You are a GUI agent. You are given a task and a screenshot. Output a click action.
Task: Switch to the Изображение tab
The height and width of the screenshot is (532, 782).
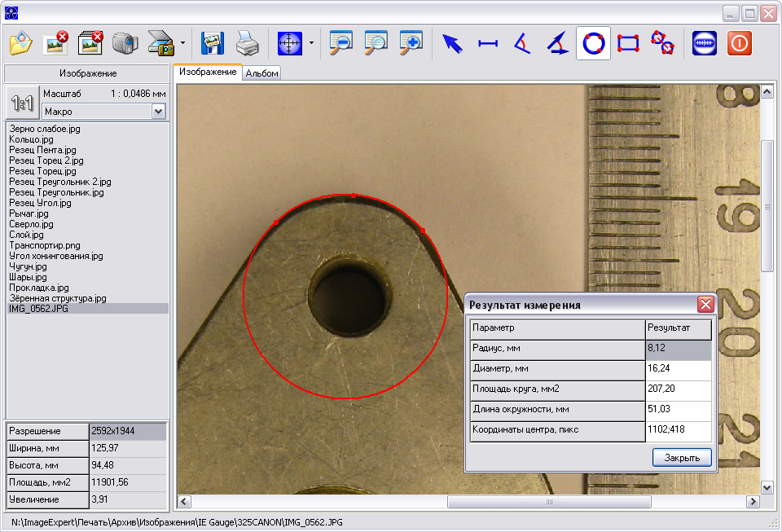[x=208, y=72]
